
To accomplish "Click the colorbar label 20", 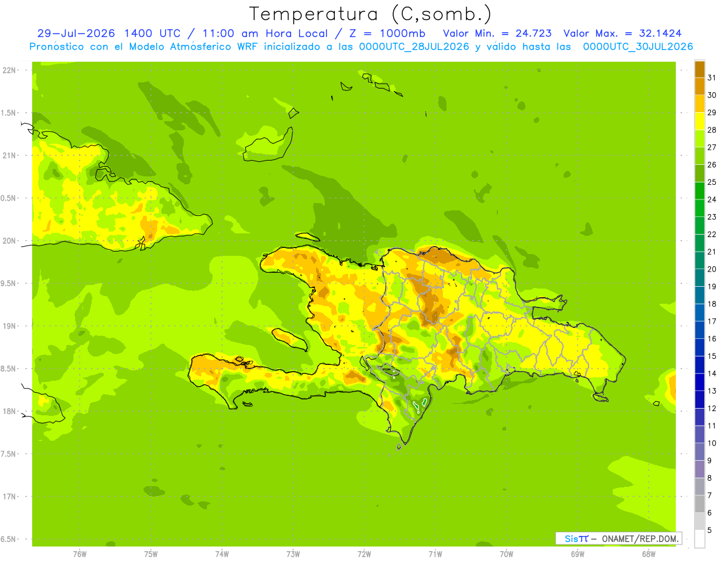I will 712,269.
